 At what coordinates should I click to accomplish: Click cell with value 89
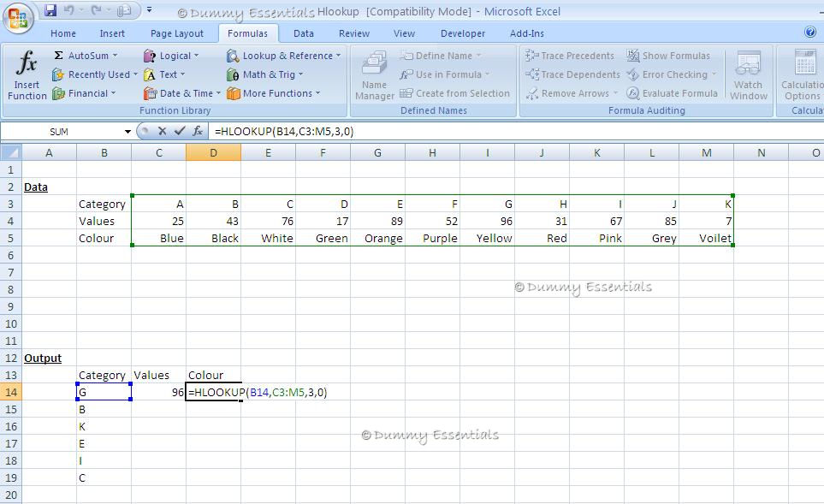coord(378,222)
